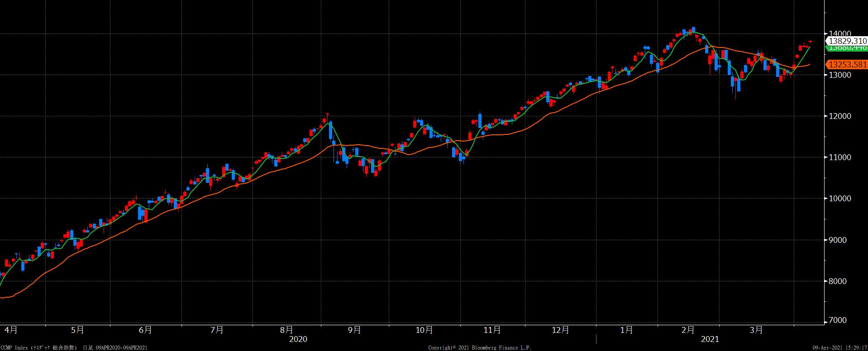Click the white 13829.310 last price tag
The height and width of the screenshot is (351, 868).
tap(847, 41)
